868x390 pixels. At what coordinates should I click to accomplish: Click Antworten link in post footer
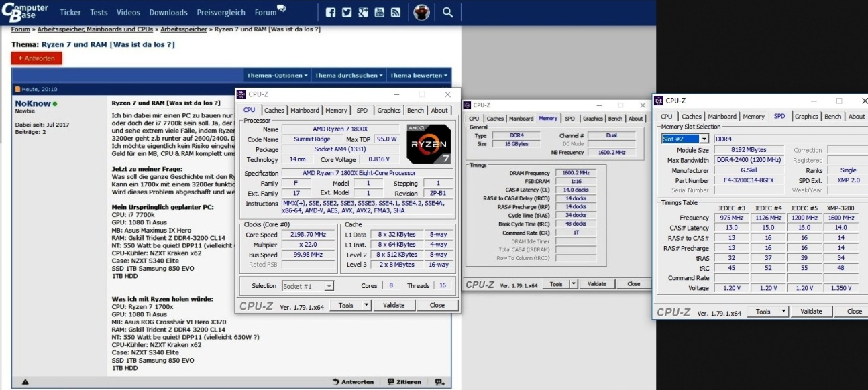(354, 382)
